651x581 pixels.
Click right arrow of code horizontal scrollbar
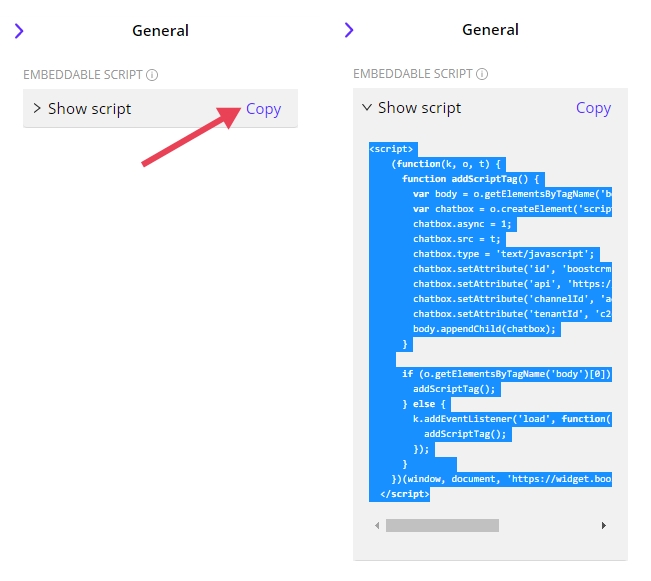pos(604,526)
